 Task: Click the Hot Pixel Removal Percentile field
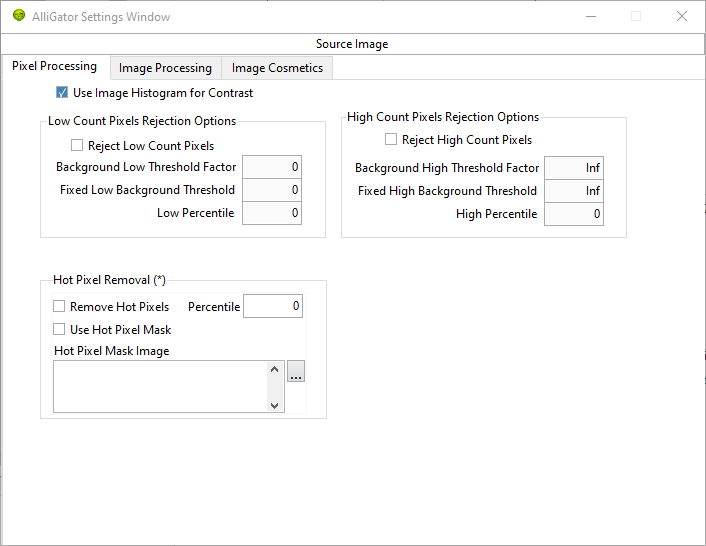pyautogui.click(x=273, y=306)
